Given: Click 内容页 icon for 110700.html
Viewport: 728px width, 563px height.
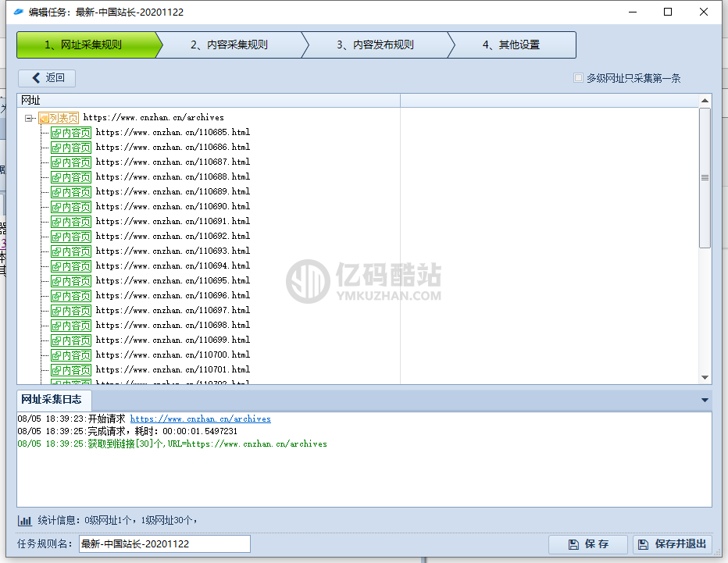Looking at the screenshot, I should [71, 355].
